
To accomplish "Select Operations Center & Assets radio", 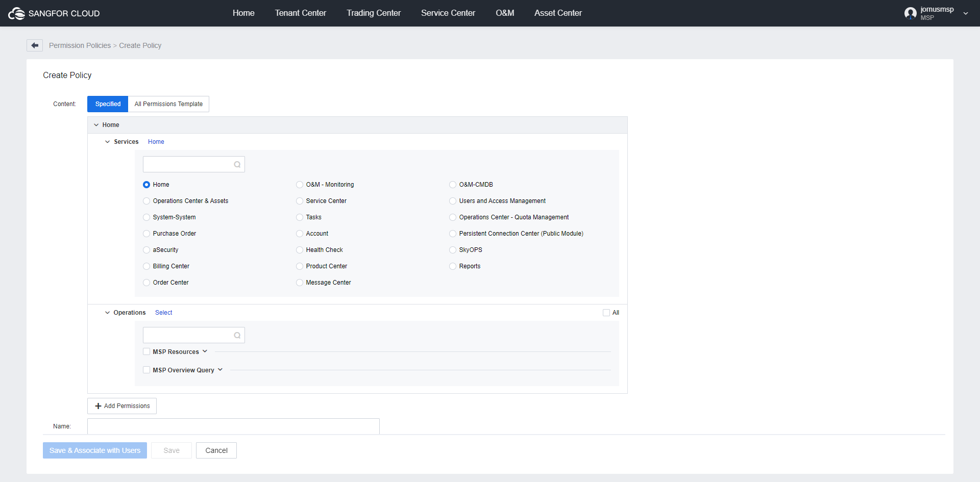I will pyautogui.click(x=146, y=201).
